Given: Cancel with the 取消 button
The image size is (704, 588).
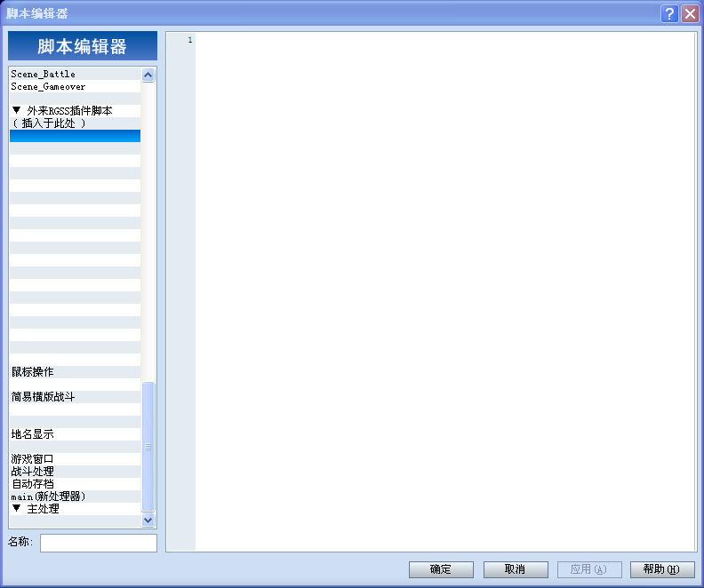Looking at the screenshot, I should tap(516, 569).
